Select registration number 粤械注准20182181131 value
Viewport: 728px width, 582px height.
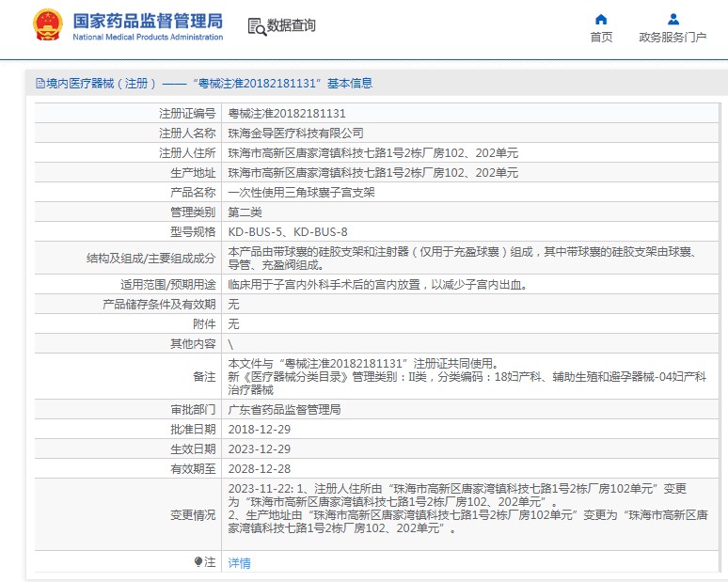287,113
